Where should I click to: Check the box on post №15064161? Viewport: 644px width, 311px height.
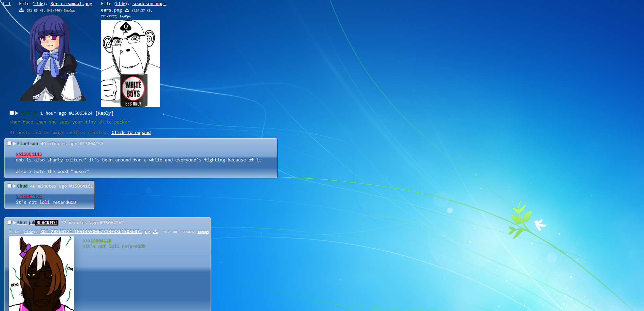[x=10, y=186]
